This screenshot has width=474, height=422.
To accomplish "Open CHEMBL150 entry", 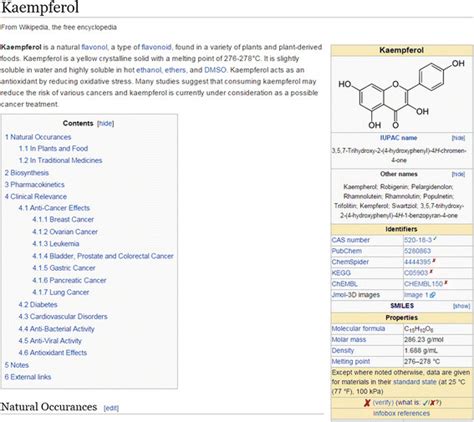I will (x=423, y=284).
